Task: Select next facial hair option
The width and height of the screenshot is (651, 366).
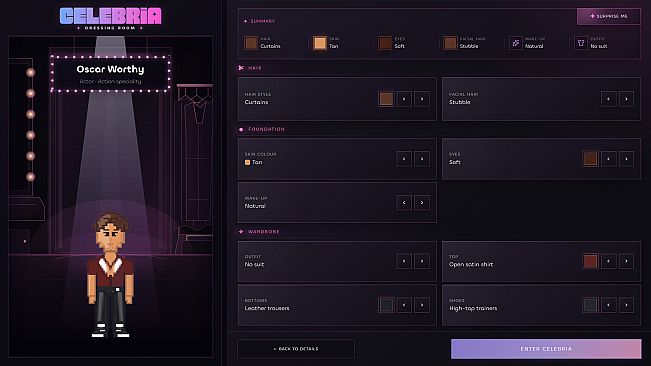Action: (627, 99)
